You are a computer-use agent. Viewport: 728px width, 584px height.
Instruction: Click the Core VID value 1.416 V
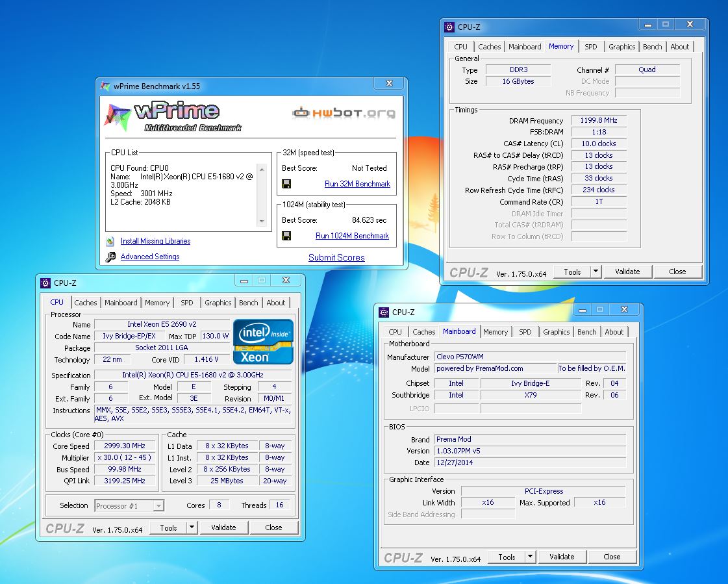click(x=207, y=360)
